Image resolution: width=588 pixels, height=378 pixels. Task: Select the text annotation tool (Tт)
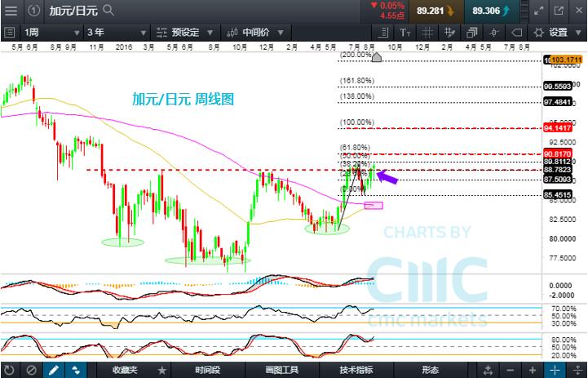405,33
